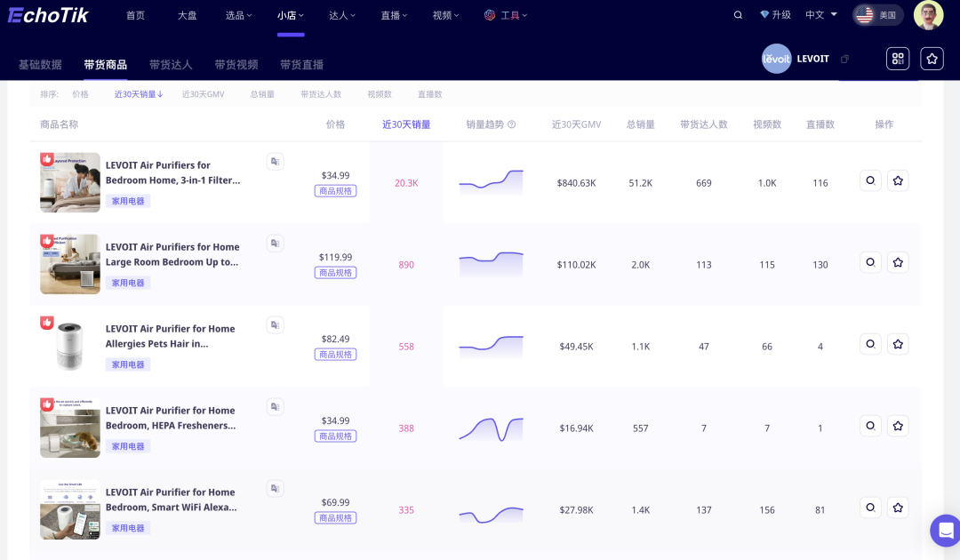Open the chat support bubble icon

click(944, 531)
